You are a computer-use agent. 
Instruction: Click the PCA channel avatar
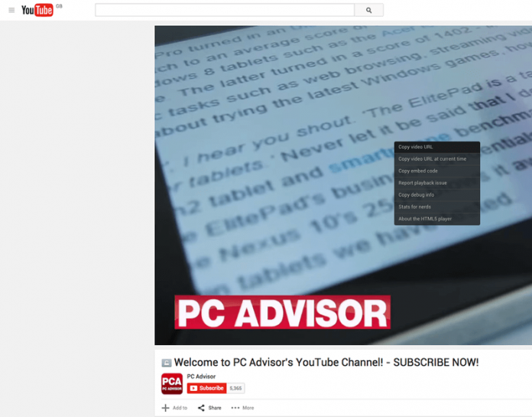[172, 384]
